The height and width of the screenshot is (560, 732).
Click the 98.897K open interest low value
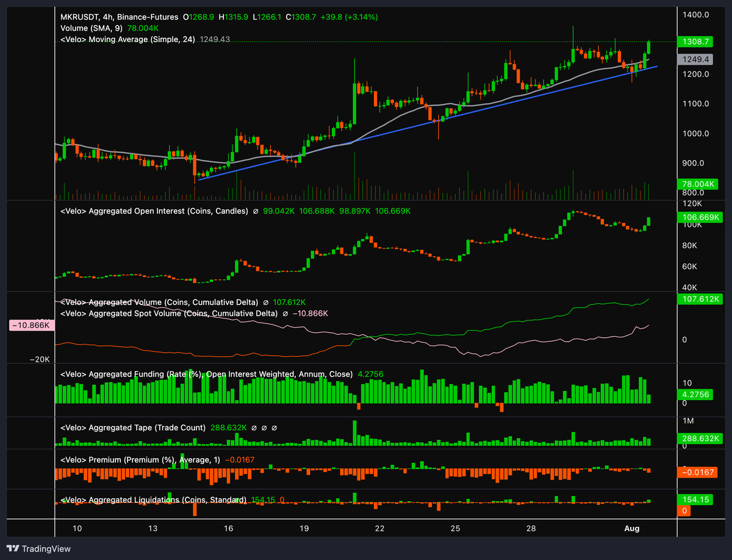pos(356,211)
